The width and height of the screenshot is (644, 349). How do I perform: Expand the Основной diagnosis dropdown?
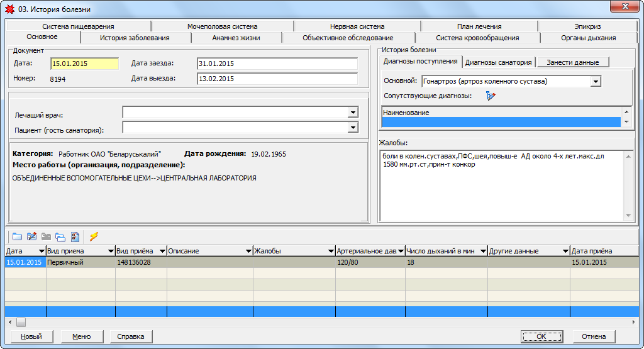tap(596, 81)
